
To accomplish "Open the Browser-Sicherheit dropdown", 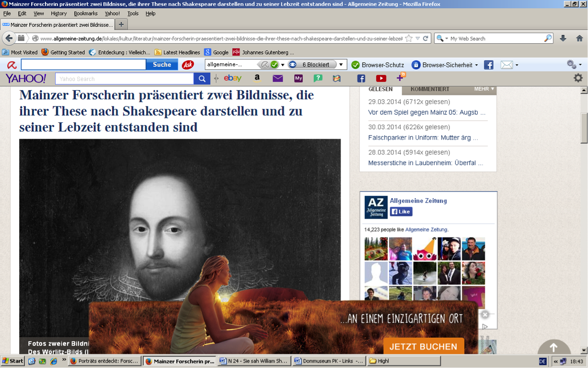I will (x=445, y=65).
